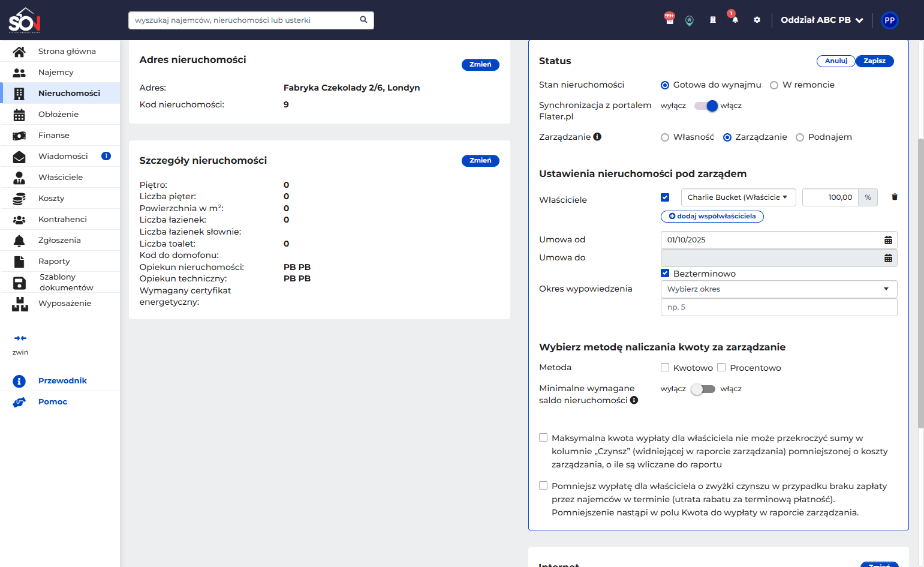Open Wiadomości in the sidebar
Image resolution: width=924 pixels, height=567 pixels.
click(x=60, y=156)
